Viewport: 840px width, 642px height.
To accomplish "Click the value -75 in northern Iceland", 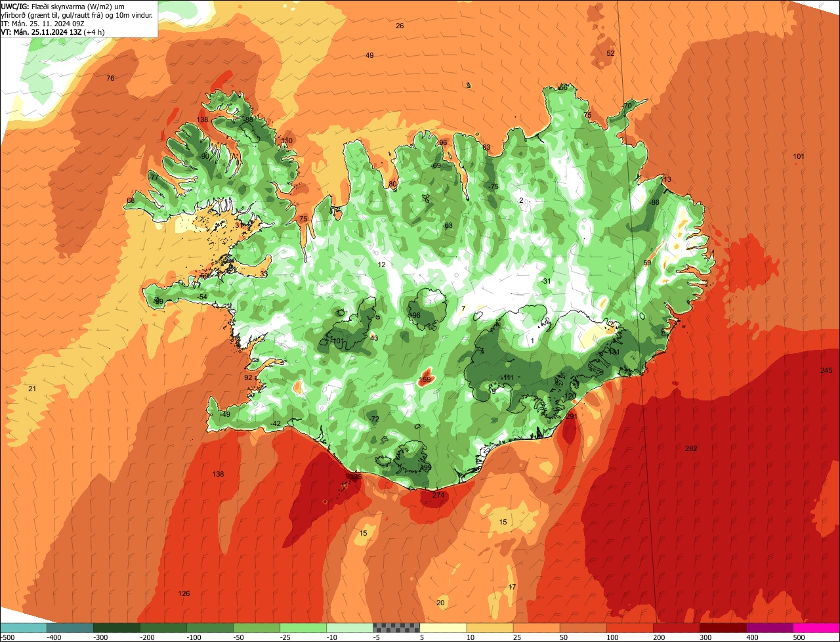I will point(493,186).
